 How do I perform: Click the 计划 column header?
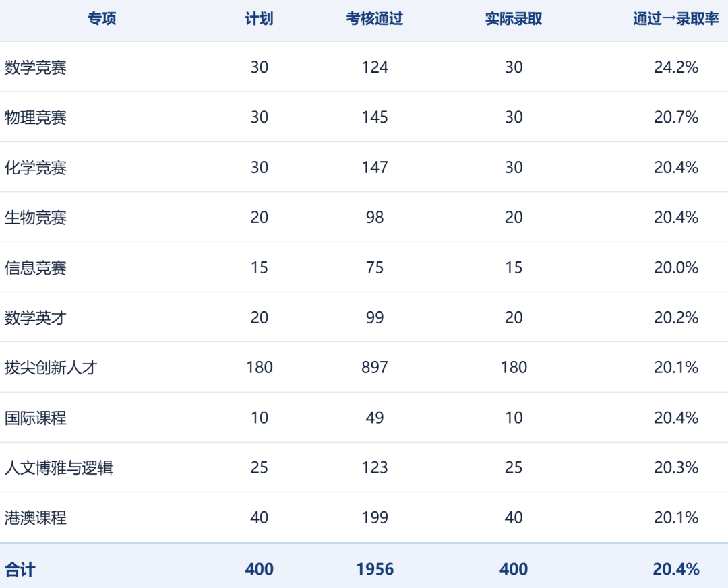pos(259,19)
